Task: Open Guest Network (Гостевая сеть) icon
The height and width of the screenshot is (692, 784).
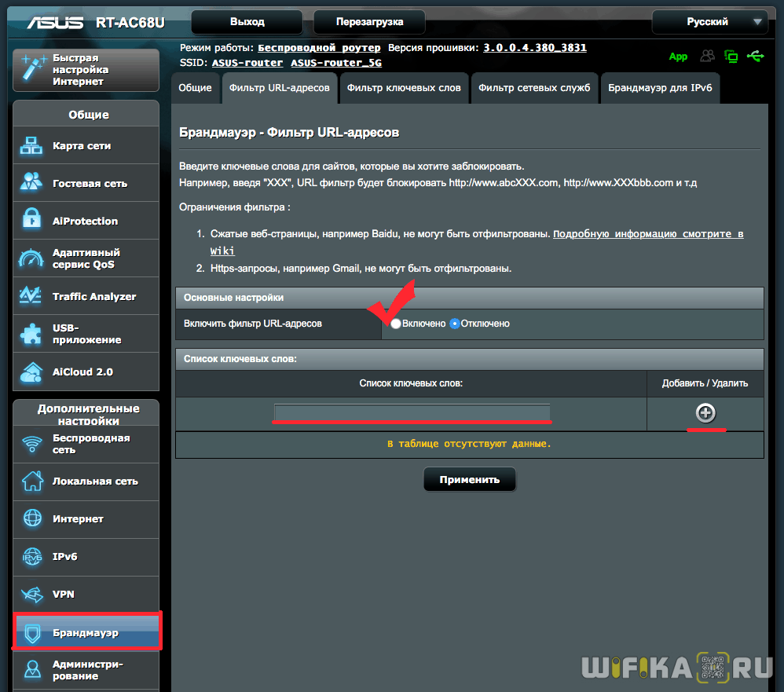Action: click(32, 183)
